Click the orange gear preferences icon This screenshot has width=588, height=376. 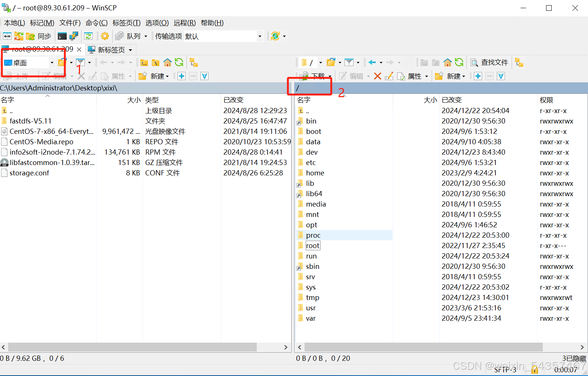point(105,36)
